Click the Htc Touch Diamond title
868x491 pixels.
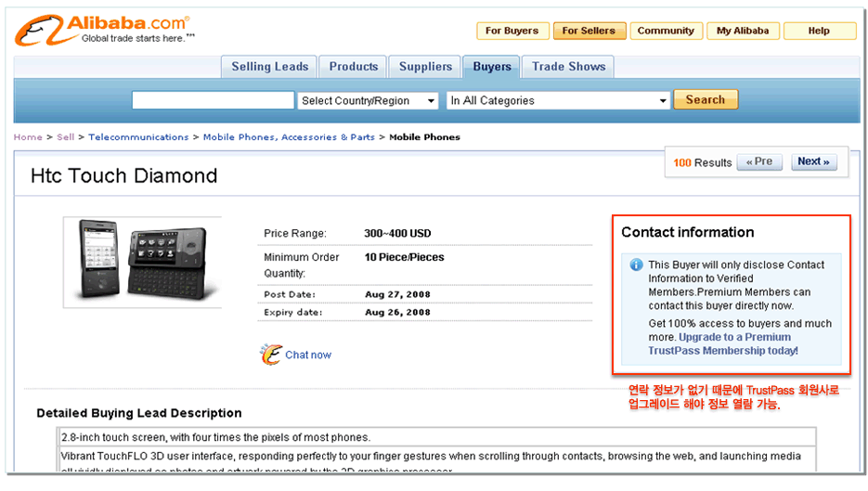click(124, 175)
